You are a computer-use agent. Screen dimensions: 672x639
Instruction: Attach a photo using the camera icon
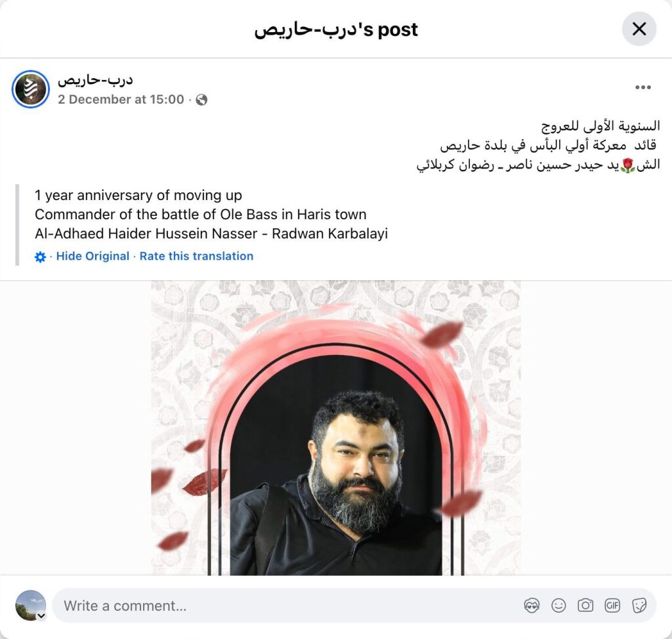coord(585,606)
